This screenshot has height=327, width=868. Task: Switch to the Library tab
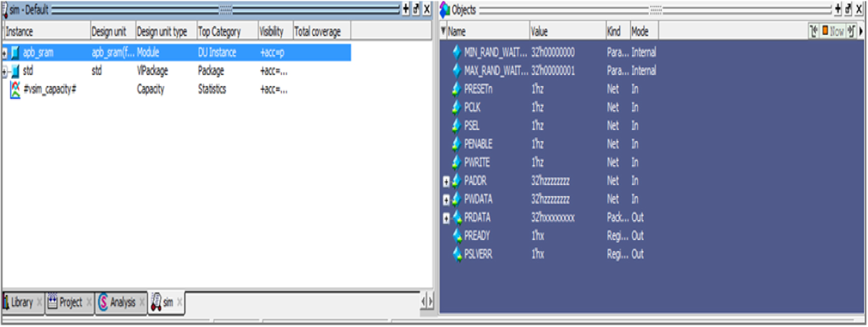[x=22, y=303]
